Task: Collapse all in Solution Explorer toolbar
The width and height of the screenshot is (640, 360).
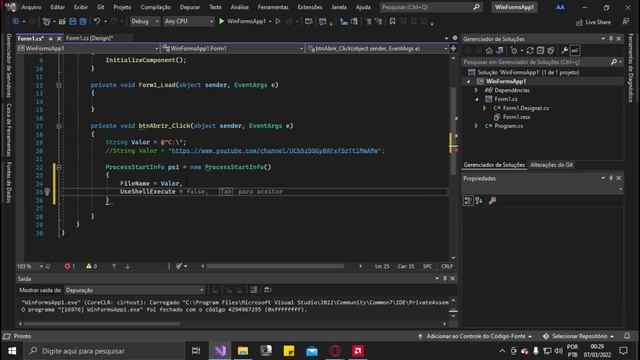Action: [x=540, y=51]
